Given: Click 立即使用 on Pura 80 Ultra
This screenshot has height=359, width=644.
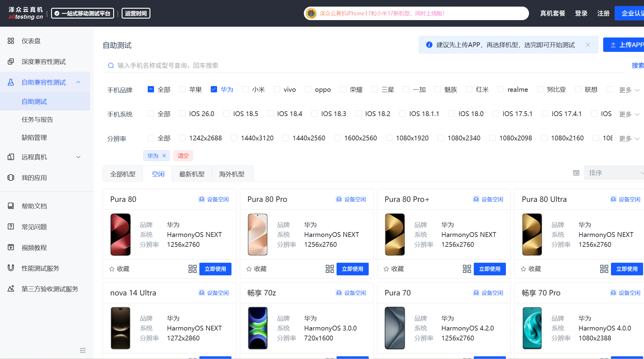Looking at the screenshot, I should [x=627, y=269].
